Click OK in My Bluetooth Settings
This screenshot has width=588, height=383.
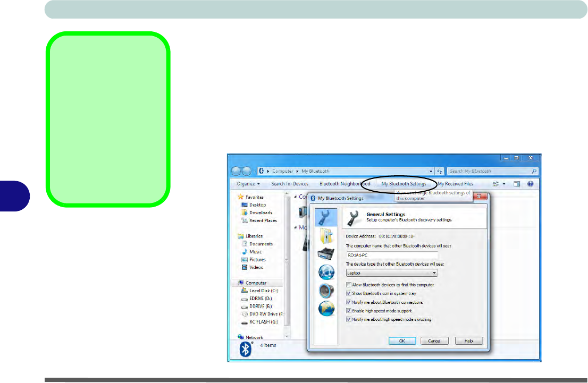[x=402, y=341]
